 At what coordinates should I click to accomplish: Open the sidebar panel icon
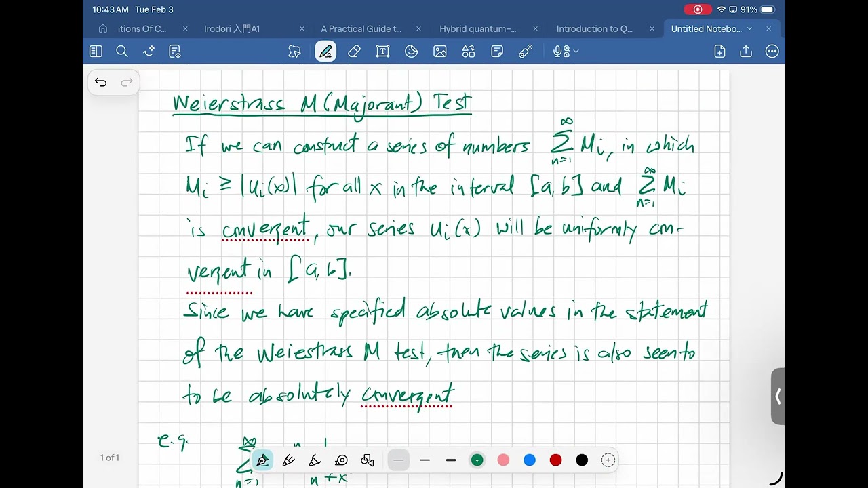point(96,52)
